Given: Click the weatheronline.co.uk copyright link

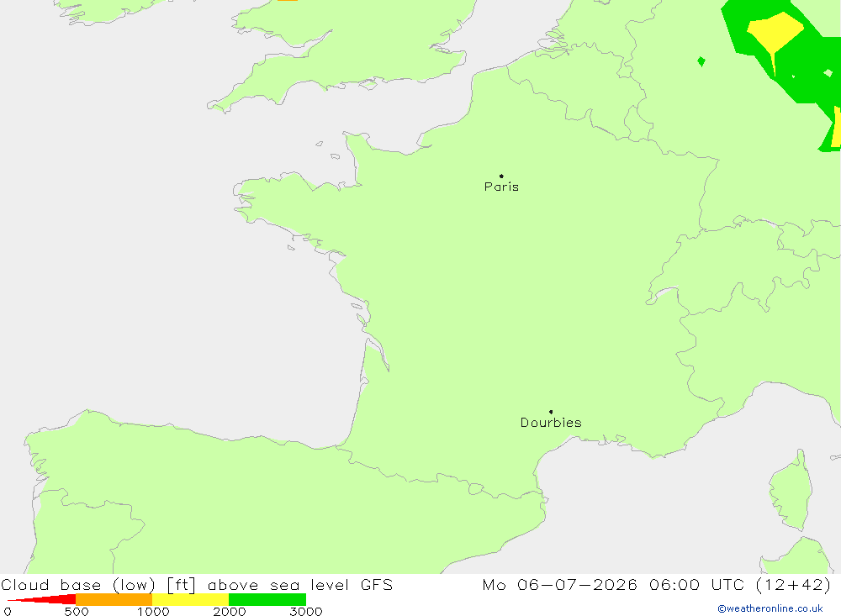Looking at the screenshot, I should click(770, 608).
